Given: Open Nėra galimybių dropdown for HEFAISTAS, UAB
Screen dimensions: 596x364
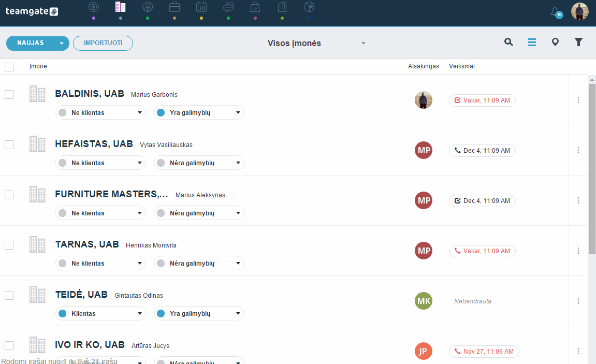Looking at the screenshot, I should click(199, 163).
